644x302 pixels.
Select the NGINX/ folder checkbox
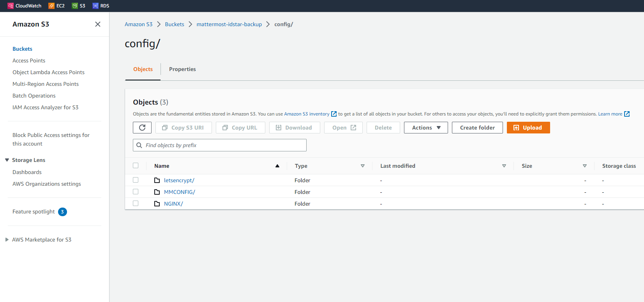coord(136,203)
